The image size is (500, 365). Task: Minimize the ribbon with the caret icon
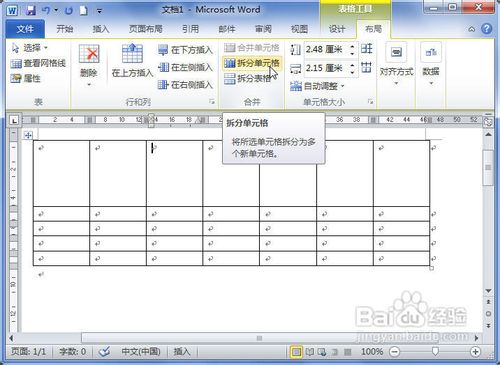coord(471,29)
